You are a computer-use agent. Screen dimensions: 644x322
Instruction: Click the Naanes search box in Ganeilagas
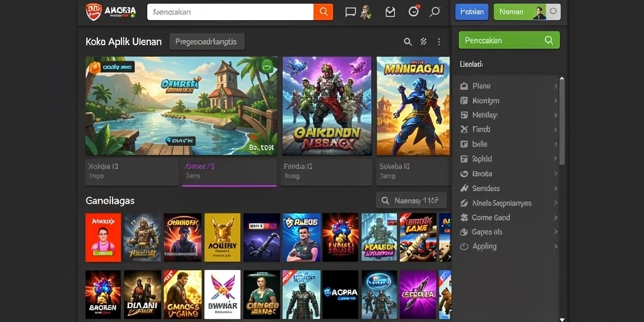411,201
